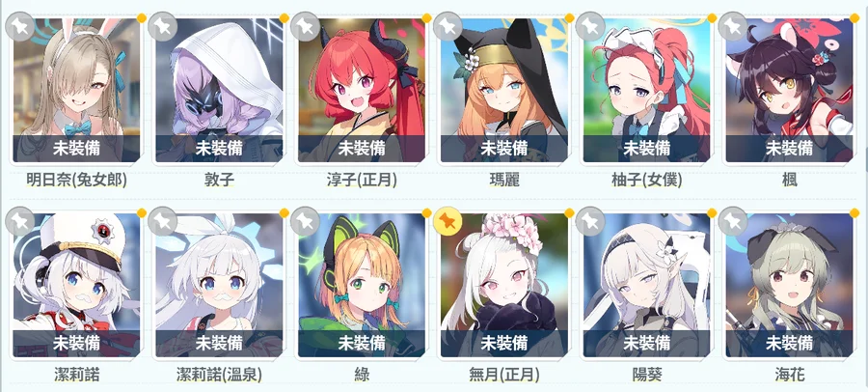This screenshot has width=868, height=392.
Task: Click pin icon on 瑪麗 card
Action: click(x=448, y=27)
